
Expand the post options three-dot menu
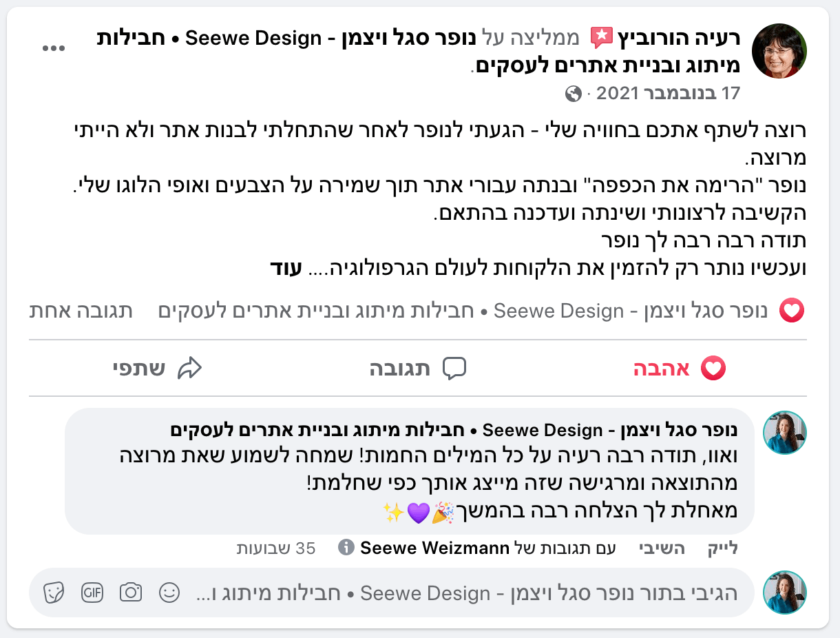(x=54, y=47)
